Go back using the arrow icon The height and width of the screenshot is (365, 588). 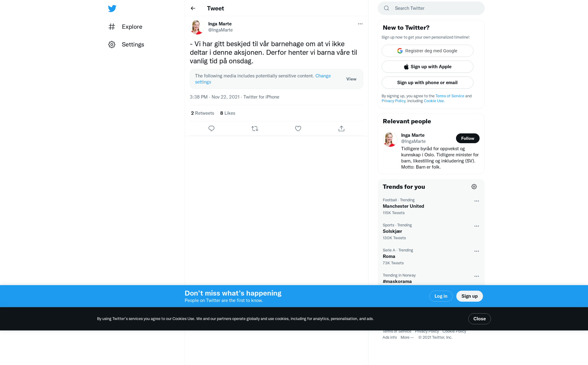point(193,8)
